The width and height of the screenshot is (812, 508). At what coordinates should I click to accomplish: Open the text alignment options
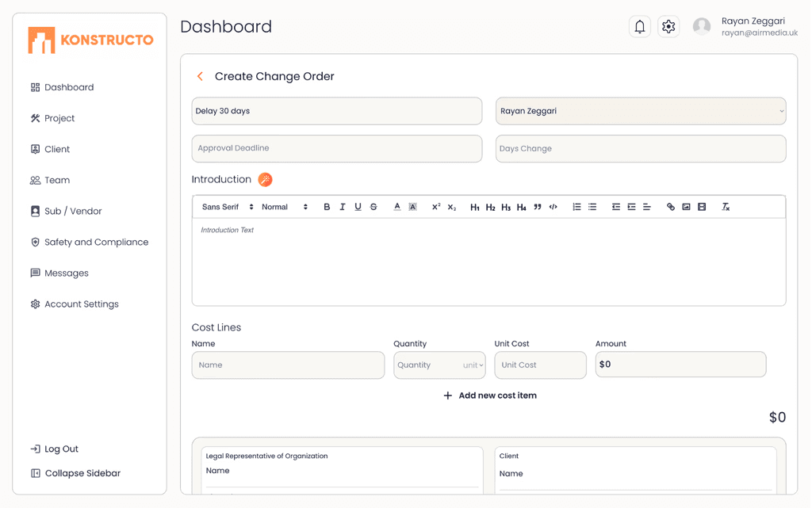click(x=647, y=207)
